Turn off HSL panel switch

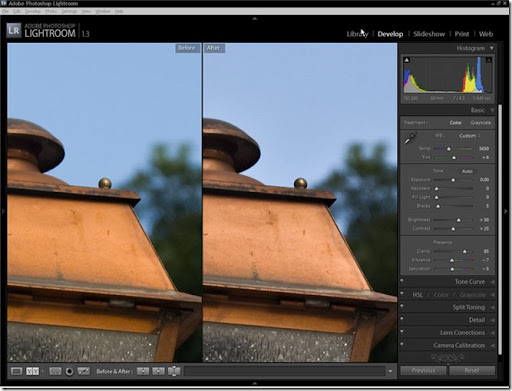(402, 294)
